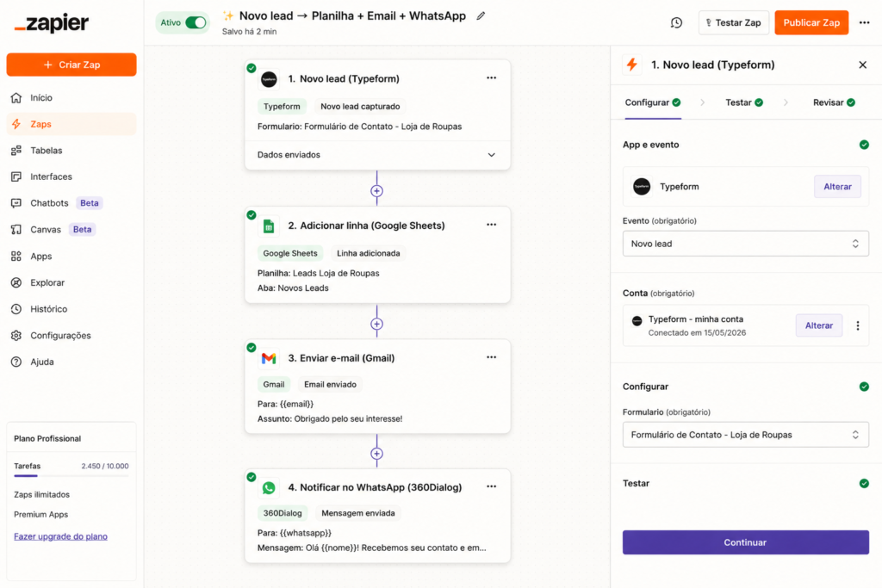Screen dimensions: 882x588
Task: Open Zaps in the sidebar
Action: coord(71,124)
